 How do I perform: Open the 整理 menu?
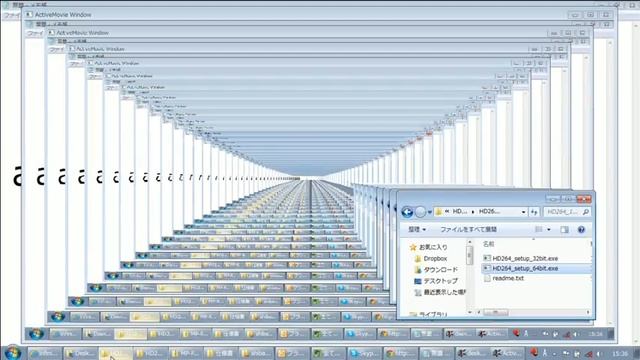417,229
